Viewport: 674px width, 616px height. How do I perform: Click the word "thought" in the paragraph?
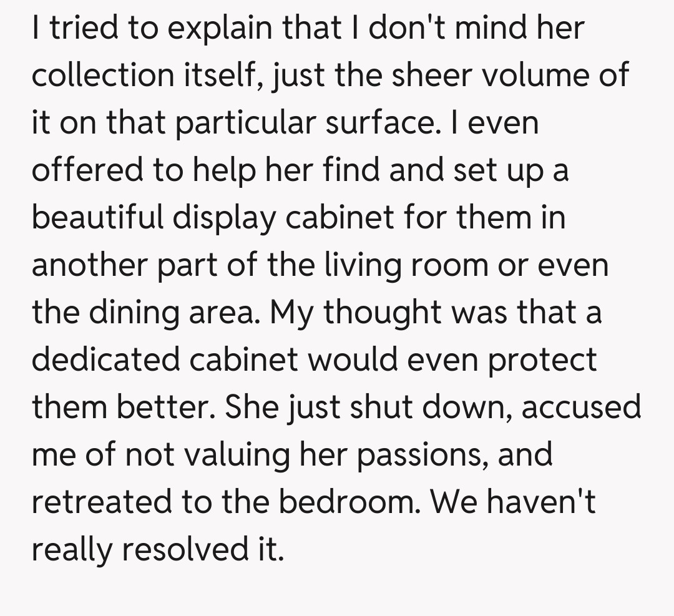[x=381, y=313]
